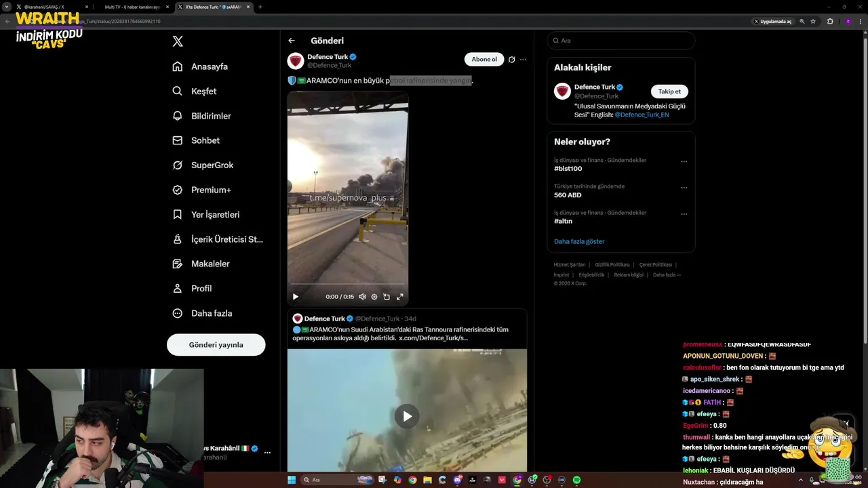Screen dimensions: 868x488
Task: Toggle picture-in-picture on the video
Action: pyautogui.click(x=387, y=296)
